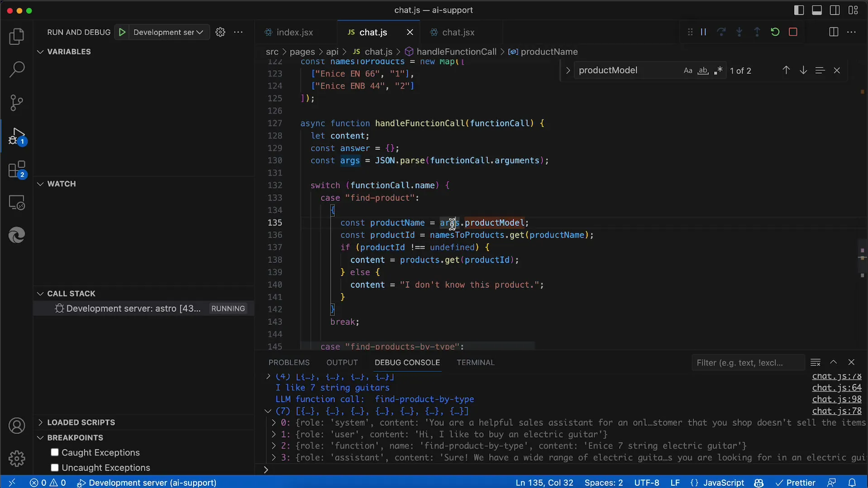Open the Explorer view in activity bar
Image resolution: width=868 pixels, height=488 pixels.
pyautogui.click(x=17, y=37)
